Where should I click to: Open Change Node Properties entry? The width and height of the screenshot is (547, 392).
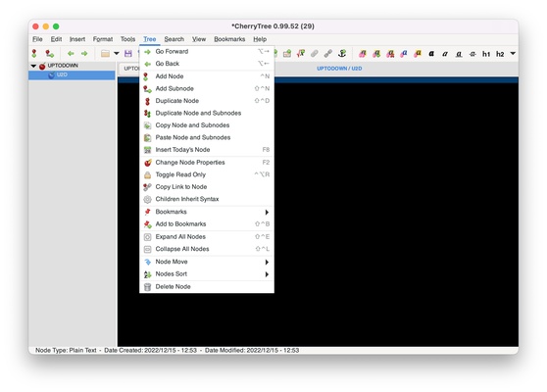pyautogui.click(x=207, y=162)
